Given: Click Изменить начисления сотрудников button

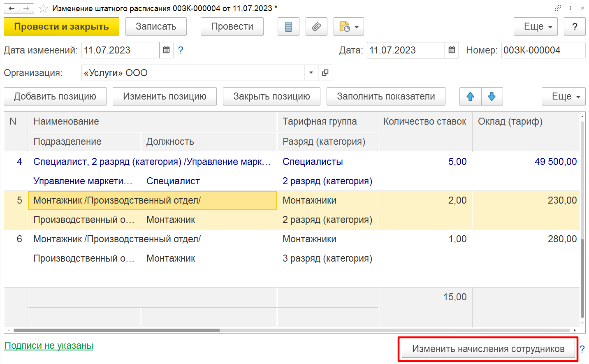Looking at the screenshot, I should click(x=488, y=349).
